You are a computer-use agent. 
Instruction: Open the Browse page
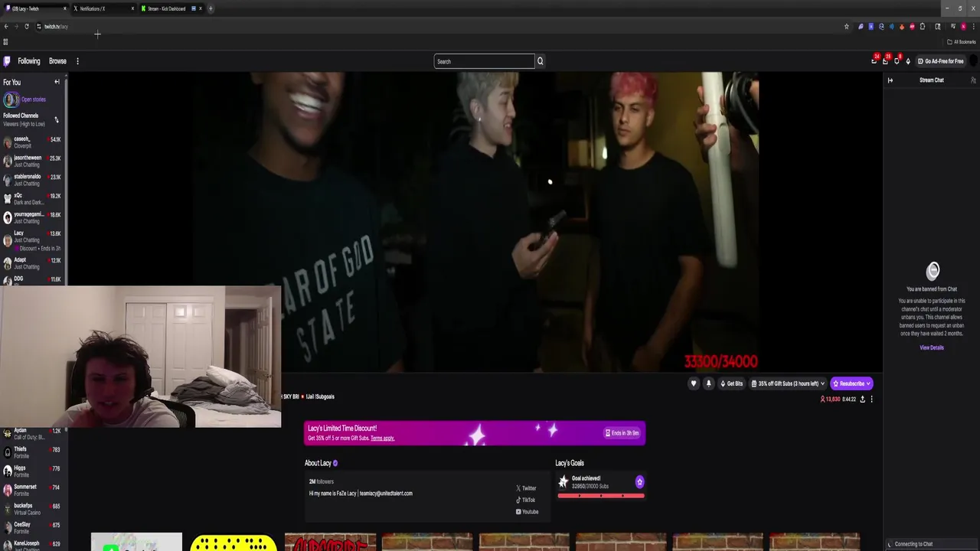click(x=57, y=61)
